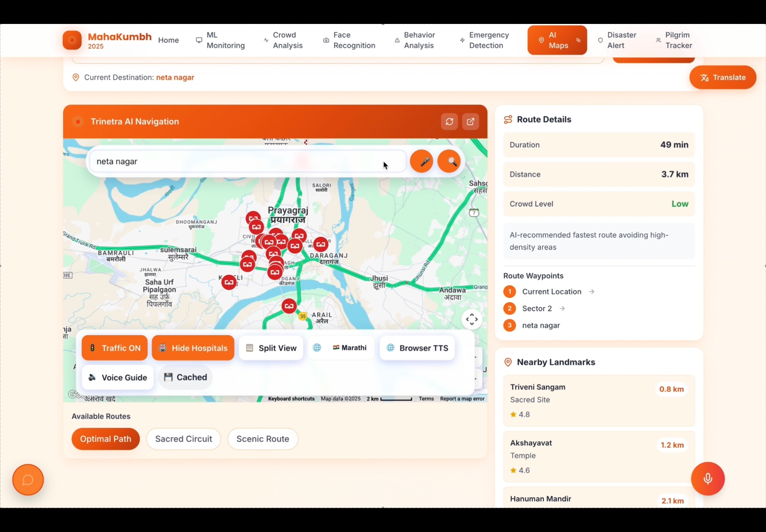Click the 0.8 km distance badge
The height and width of the screenshot is (532, 766).
671,389
